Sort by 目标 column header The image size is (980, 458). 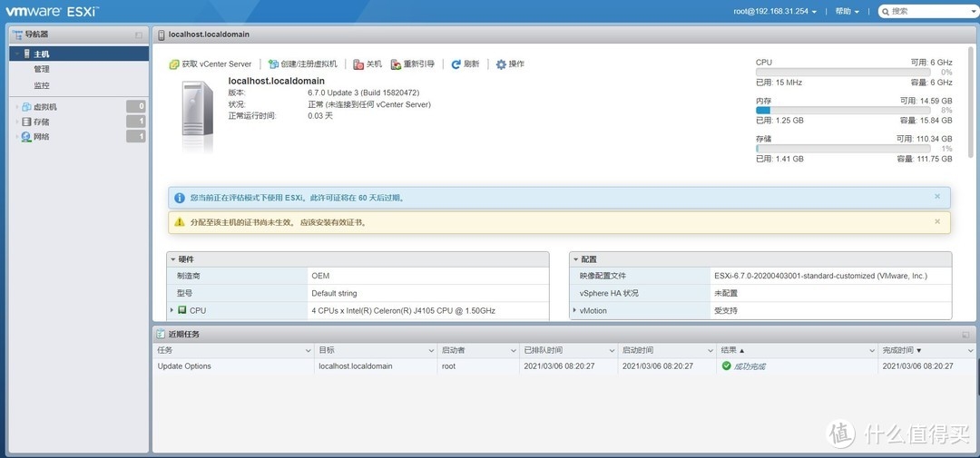[x=327, y=351]
